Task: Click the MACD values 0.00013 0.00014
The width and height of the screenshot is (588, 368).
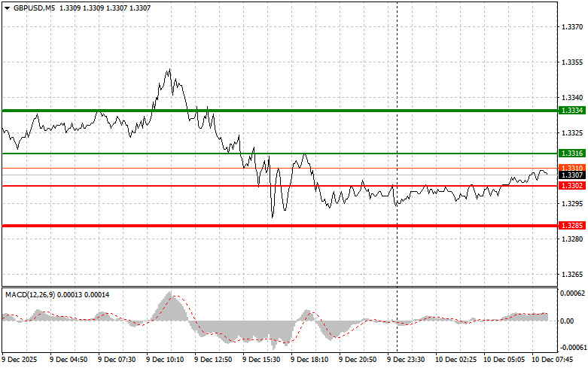Action: [84, 295]
